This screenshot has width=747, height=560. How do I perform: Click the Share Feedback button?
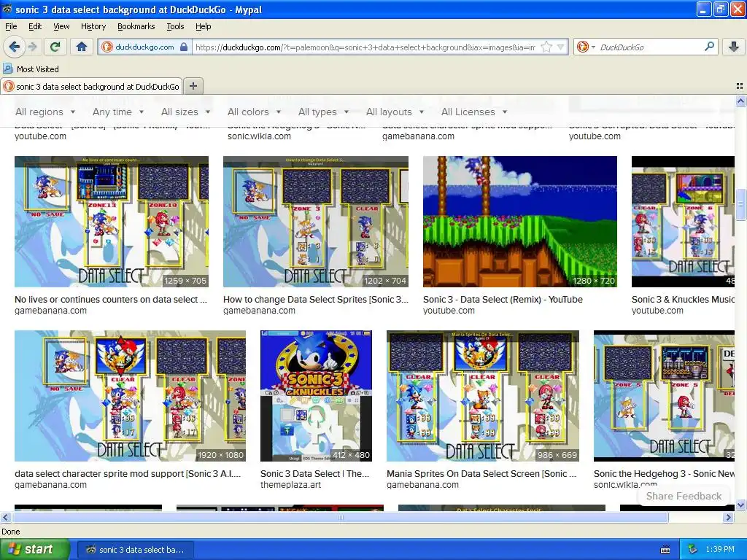684,496
